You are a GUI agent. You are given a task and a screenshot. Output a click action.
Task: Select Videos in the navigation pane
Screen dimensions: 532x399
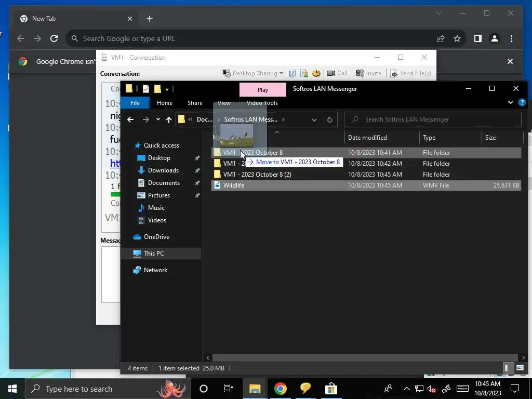(x=157, y=220)
